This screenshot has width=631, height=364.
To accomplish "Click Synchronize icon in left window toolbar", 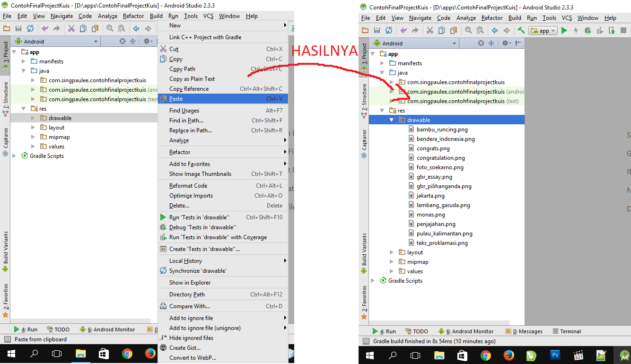I will pyautogui.click(x=30, y=28).
